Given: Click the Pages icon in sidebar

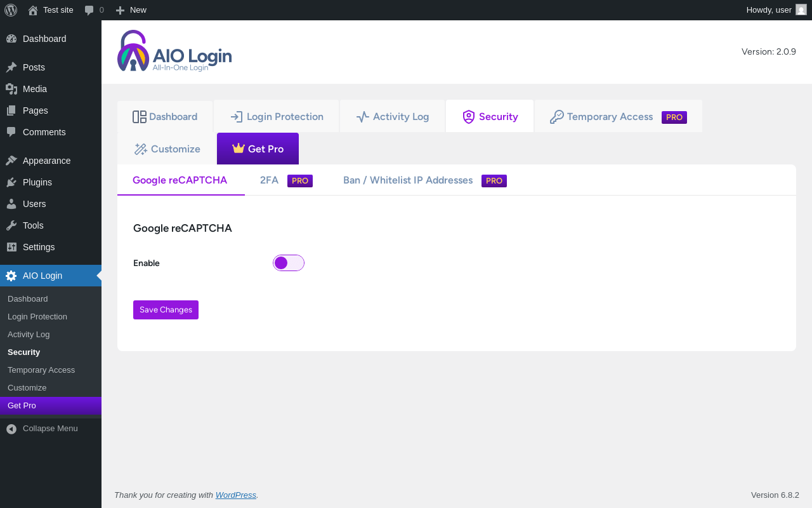Looking at the screenshot, I should click(11, 110).
